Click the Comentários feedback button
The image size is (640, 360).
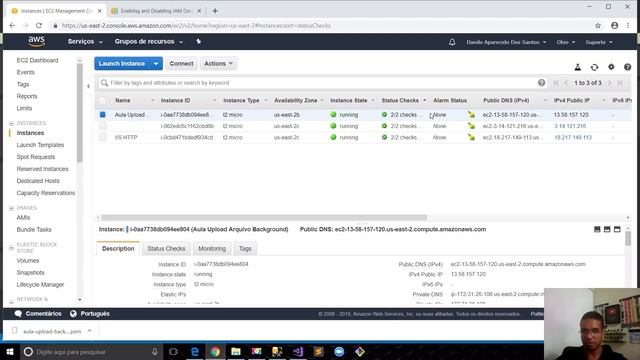pyautogui.click(x=38, y=313)
